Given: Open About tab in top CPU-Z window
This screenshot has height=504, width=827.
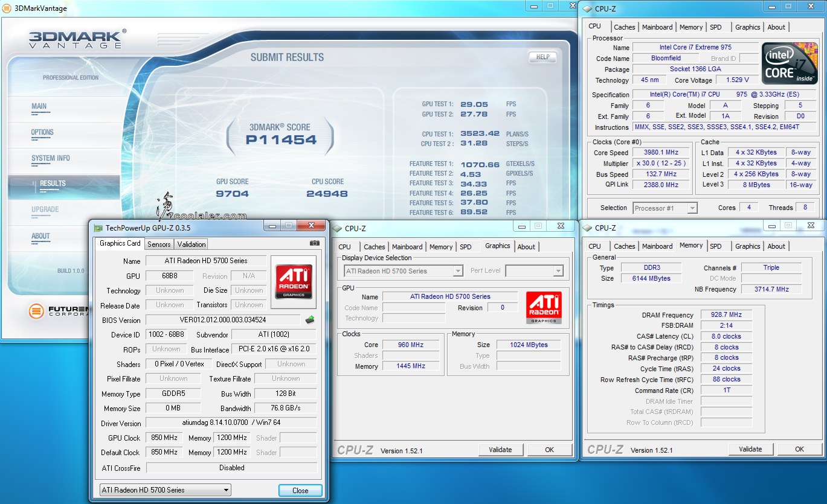Looking at the screenshot, I should point(776,27).
